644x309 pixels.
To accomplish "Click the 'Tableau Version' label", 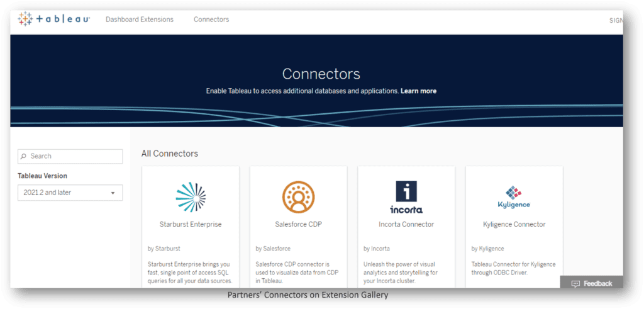I will [x=42, y=176].
